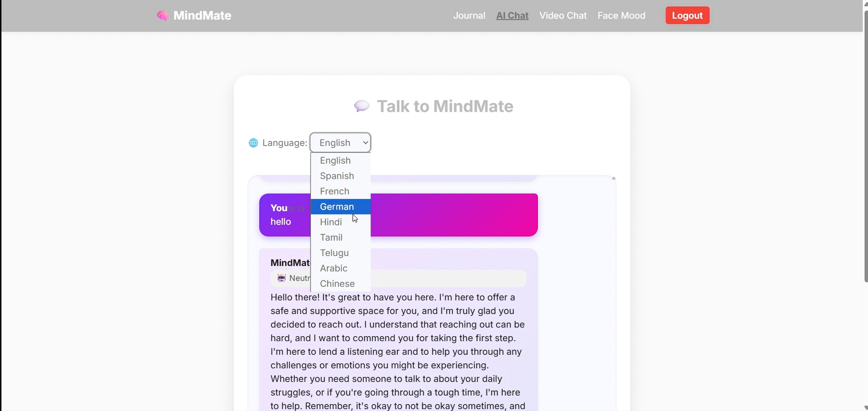Select Hindi from the language list

[x=340, y=222]
